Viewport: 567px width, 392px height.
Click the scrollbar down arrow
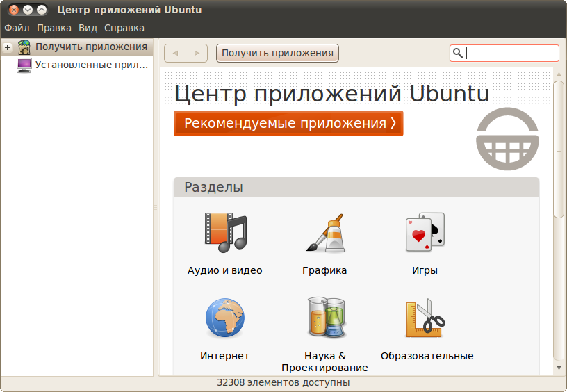[559, 368]
